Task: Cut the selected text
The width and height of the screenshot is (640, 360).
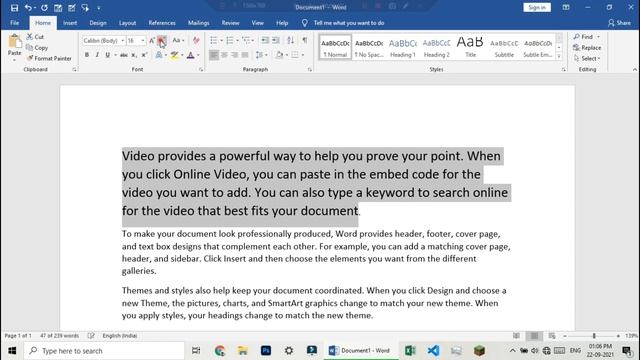Action: click(35, 37)
